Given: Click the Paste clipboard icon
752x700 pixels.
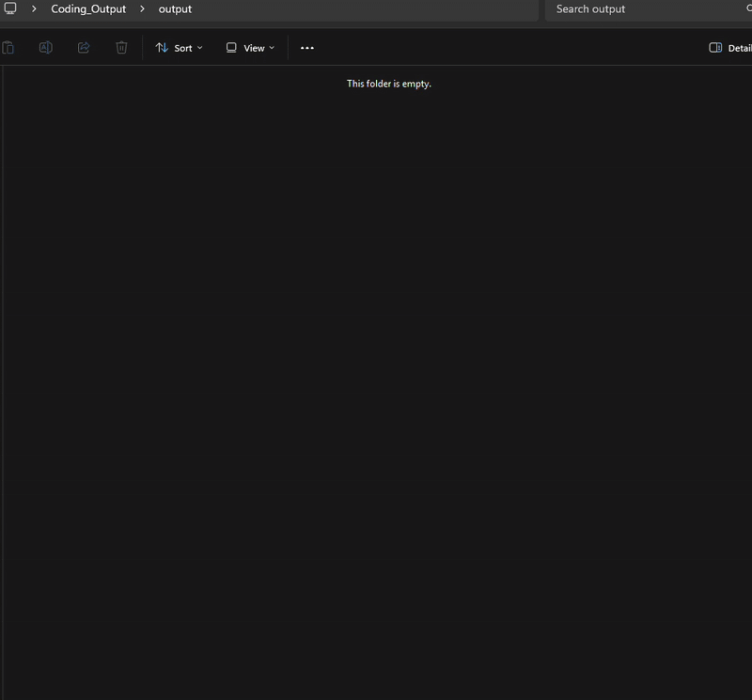Looking at the screenshot, I should click(8, 48).
